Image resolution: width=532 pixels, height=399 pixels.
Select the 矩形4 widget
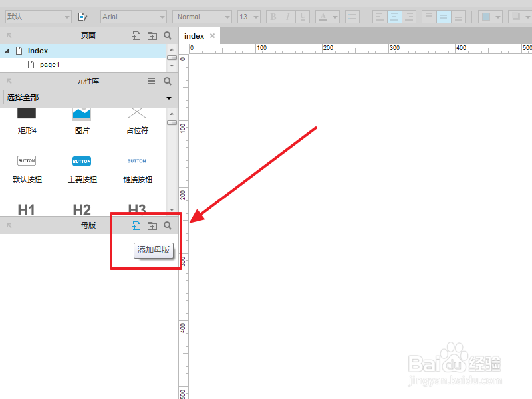pos(27,122)
